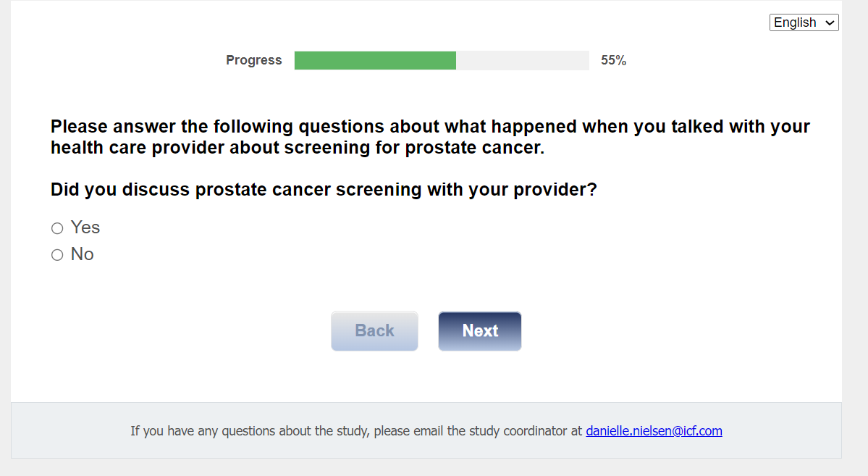Go back with the Back button

[374, 331]
